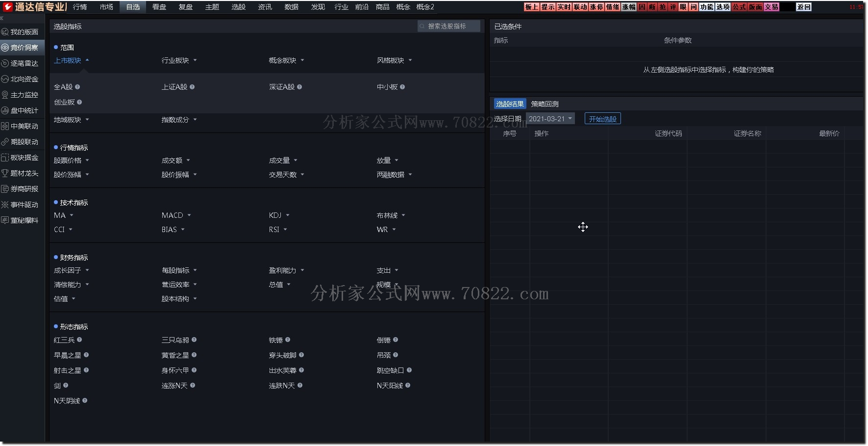Viewport: 868px width, 446px height.
Task: Open the 选择日期 2021-03-21 date dropdown
Action: click(x=550, y=119)
